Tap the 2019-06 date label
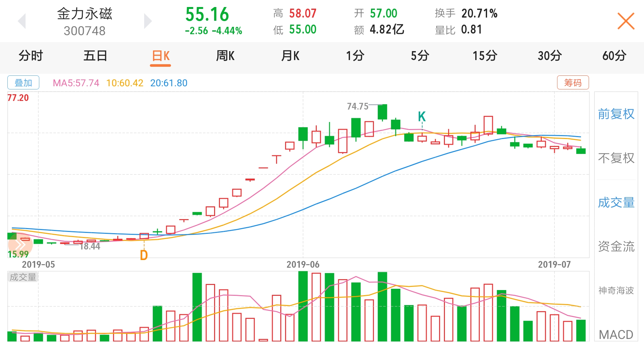 303,264
